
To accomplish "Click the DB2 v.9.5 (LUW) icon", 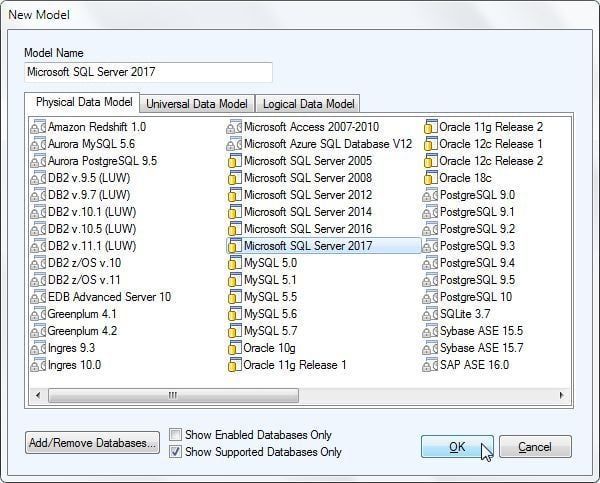I will [x=38, y=178].
